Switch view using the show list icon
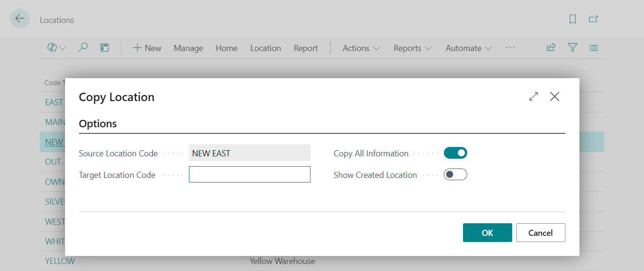Viewport: 644px width, 271px height. tap(593, 47)
